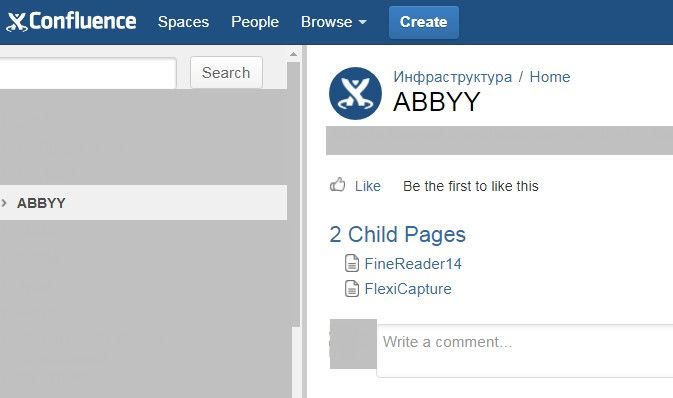Expand the ABBYY tree item chevron
Screen dimensions: 673x398
click(4, 203)
